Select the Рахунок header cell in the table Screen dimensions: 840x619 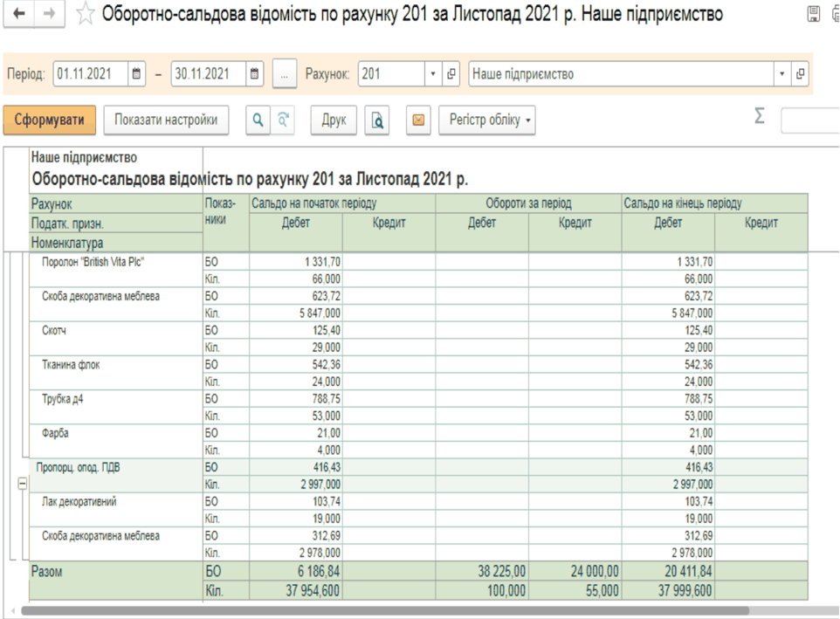click(116, 203)
